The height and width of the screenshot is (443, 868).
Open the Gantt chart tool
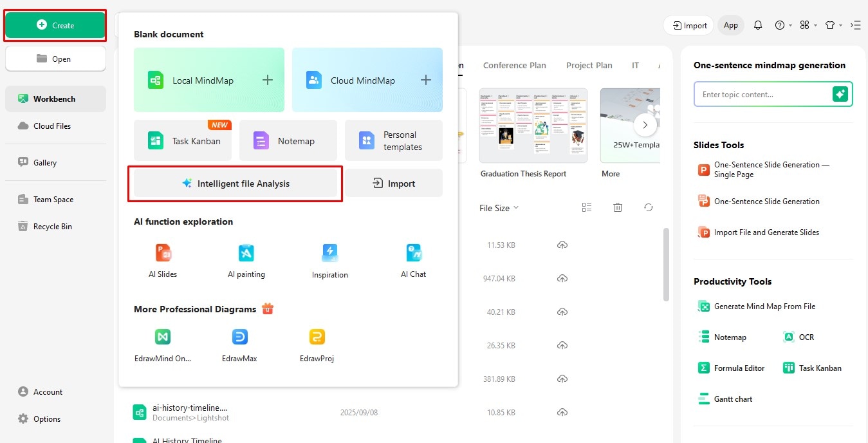(x=725, y=399)
